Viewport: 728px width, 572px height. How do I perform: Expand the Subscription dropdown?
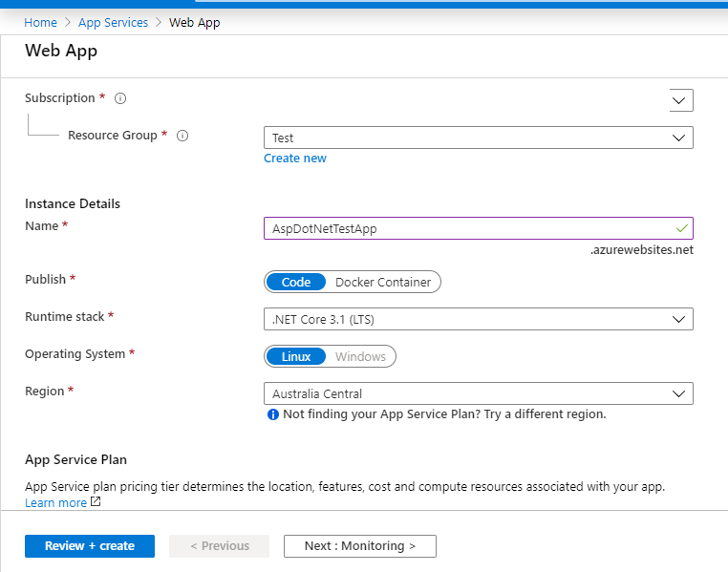(680, 100)
